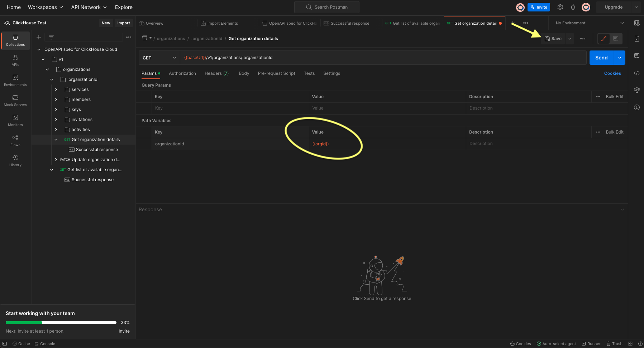
Task: Switch to the Authorization tab
Action: pyautogui.click(x=182, y=73)
